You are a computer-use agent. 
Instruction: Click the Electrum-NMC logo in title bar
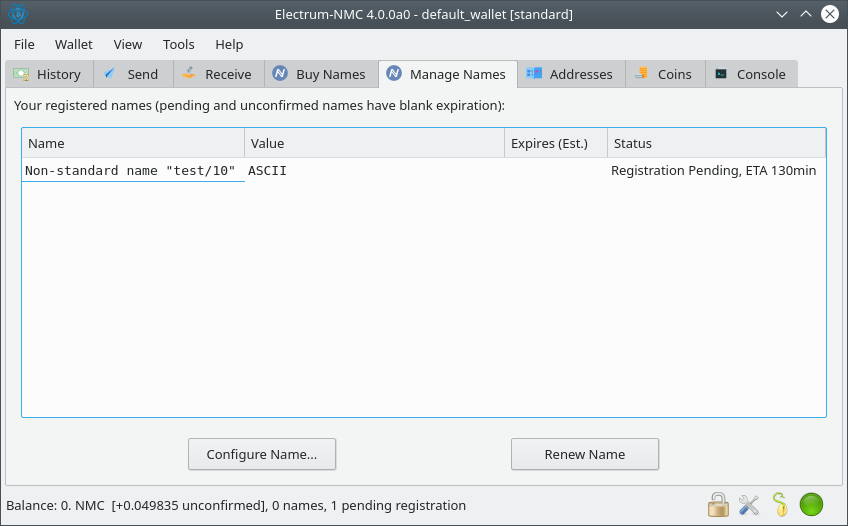coord(18,14)
